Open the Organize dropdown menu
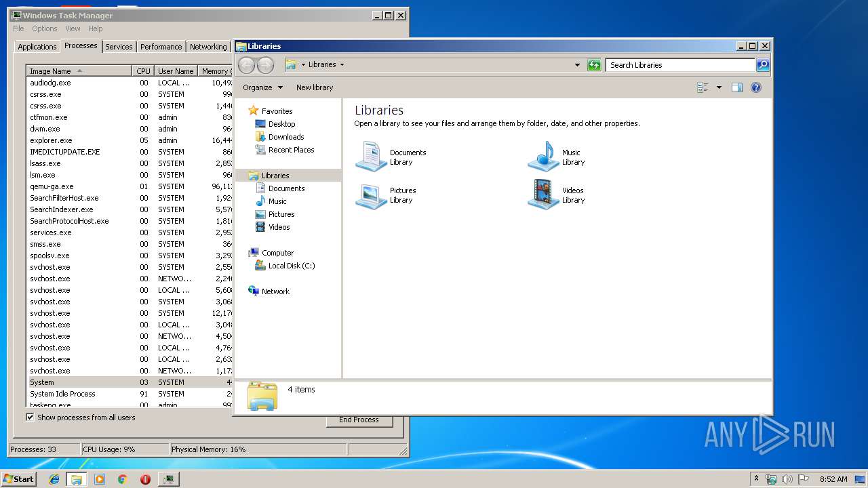The height and width of the screenshot is (488, 868). point(262,87)
